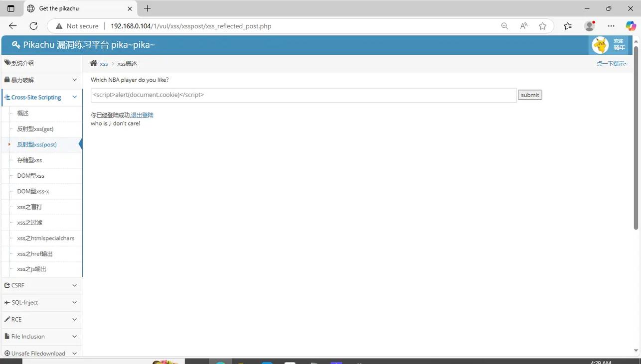
Task: Click the icon beside Cross-Site Scripting
Action: tap(7, 97)
